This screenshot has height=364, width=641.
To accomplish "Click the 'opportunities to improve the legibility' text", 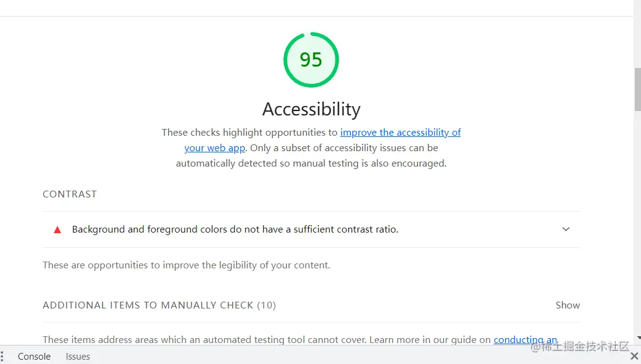I will [186, 265].
